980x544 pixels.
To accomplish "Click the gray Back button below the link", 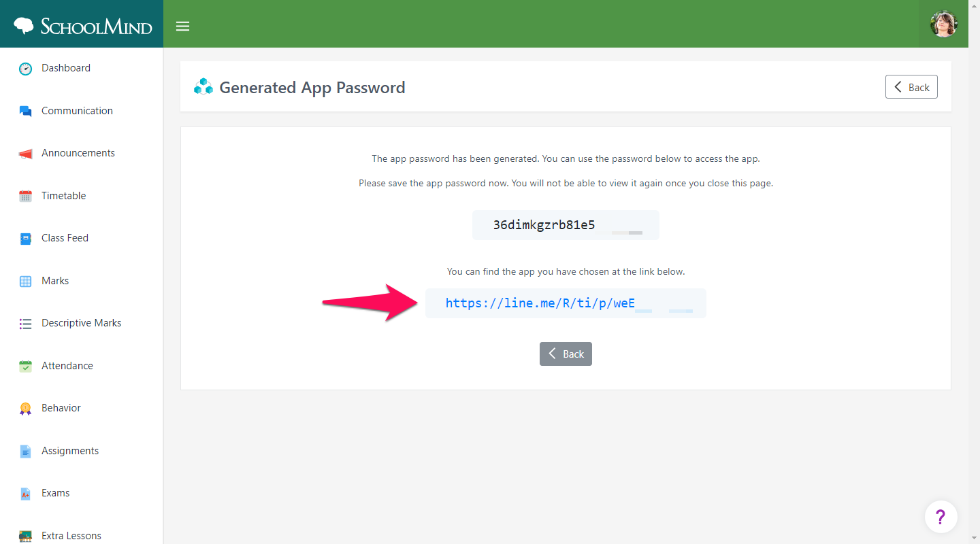I will (566, 354).
